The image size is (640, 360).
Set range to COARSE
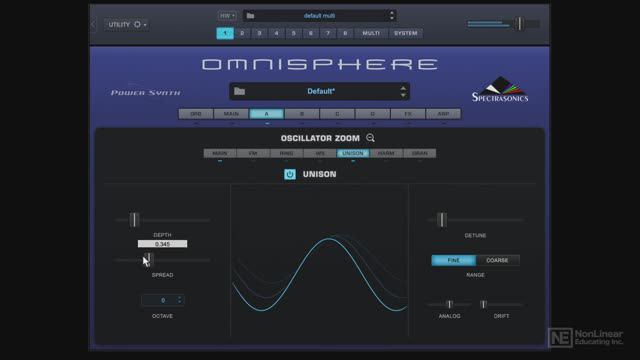point(497,260)
